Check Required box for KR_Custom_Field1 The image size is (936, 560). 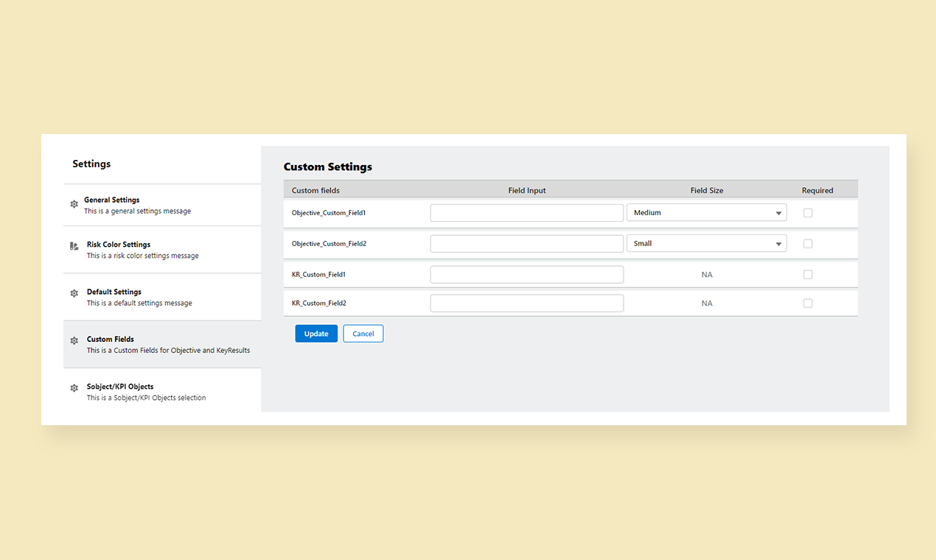click(x=808, y=275)
